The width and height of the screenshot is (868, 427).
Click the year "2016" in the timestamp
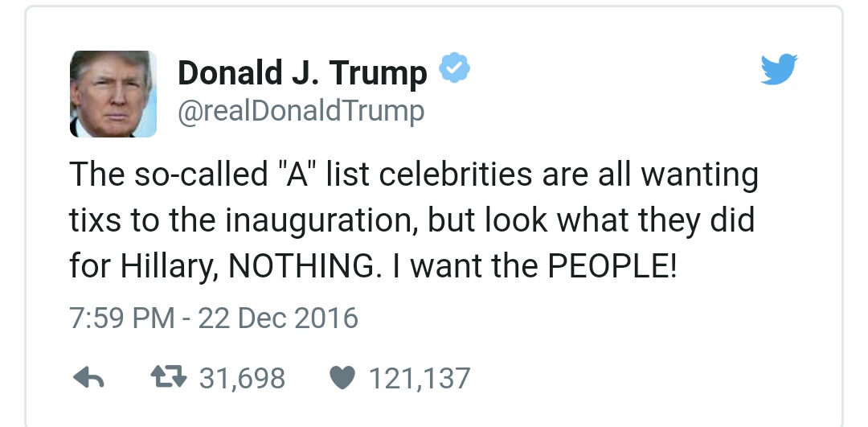pyautogui.click(x=325, y=318)
